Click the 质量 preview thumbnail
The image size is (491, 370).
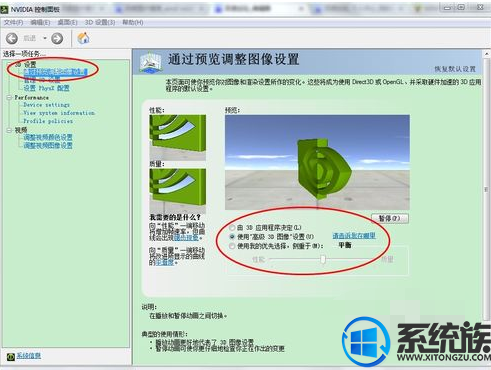tap(177, 191)
